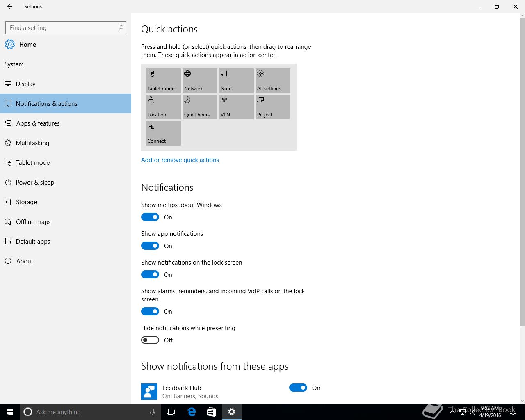Viewport: 525px width, 420px height.
Task: Open Apps & features settings
Action: click(66, 123)
